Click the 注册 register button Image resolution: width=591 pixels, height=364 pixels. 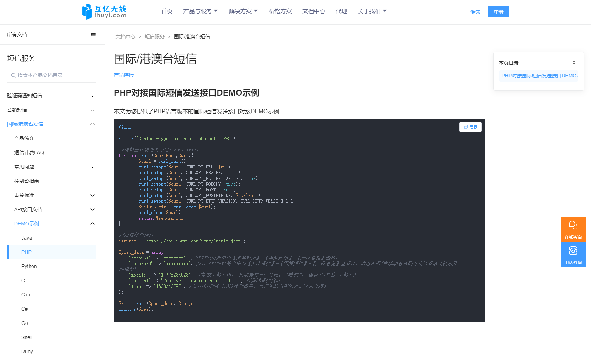point(498,12)
